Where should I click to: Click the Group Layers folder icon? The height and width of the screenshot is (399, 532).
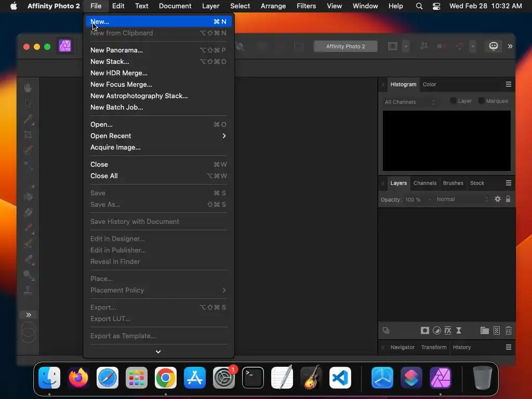pos(485,330)
